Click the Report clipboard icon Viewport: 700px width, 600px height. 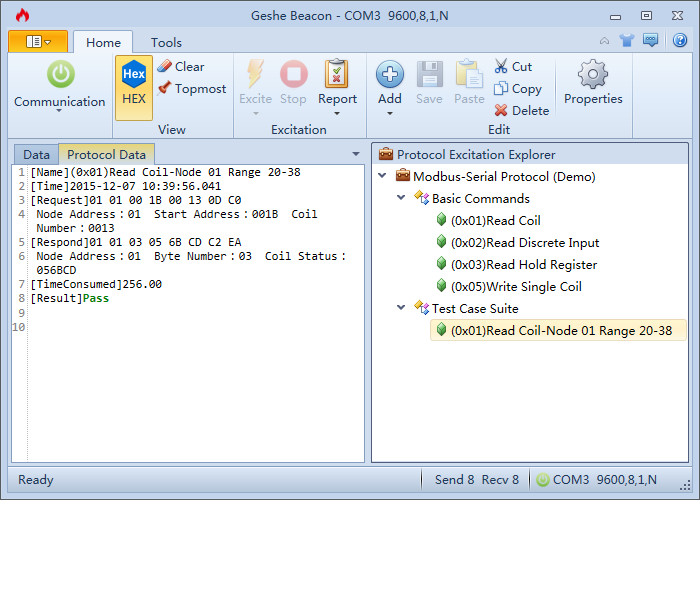[x=337, y=74]
